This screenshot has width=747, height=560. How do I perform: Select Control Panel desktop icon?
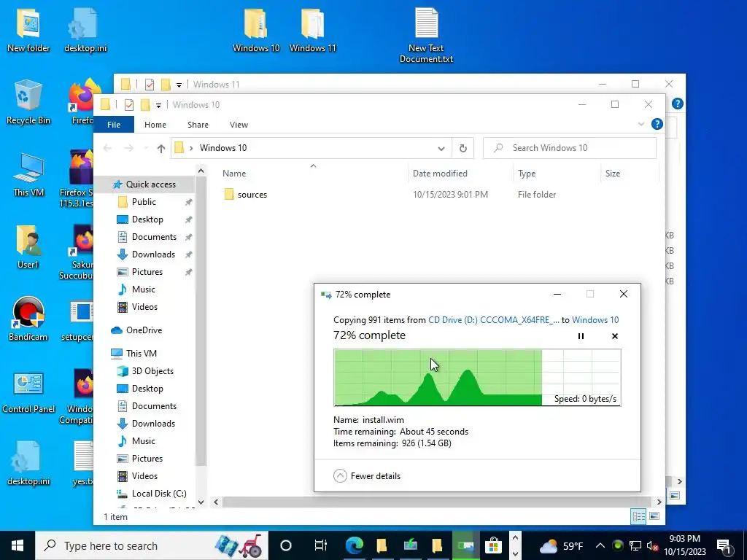pyautogui.click(x=28, y=393)
